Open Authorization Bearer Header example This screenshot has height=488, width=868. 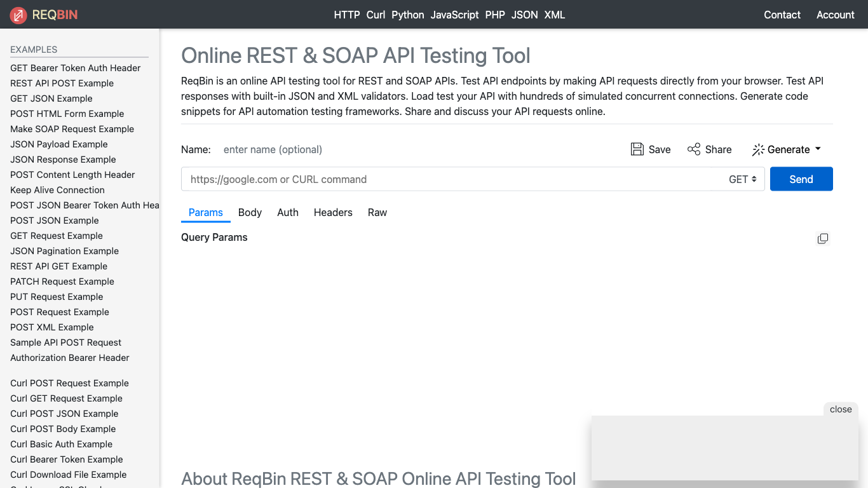tap(70, 358)
